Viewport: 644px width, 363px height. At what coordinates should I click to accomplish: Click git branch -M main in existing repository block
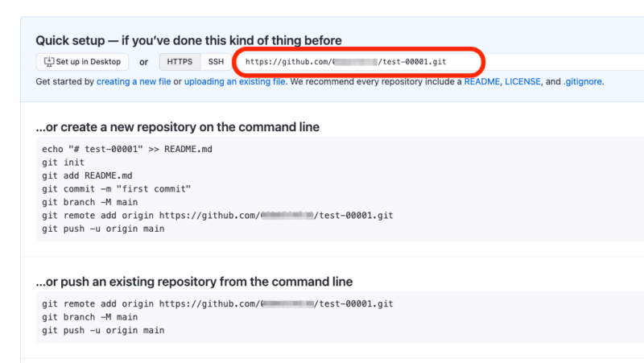[x=89, y=317]
